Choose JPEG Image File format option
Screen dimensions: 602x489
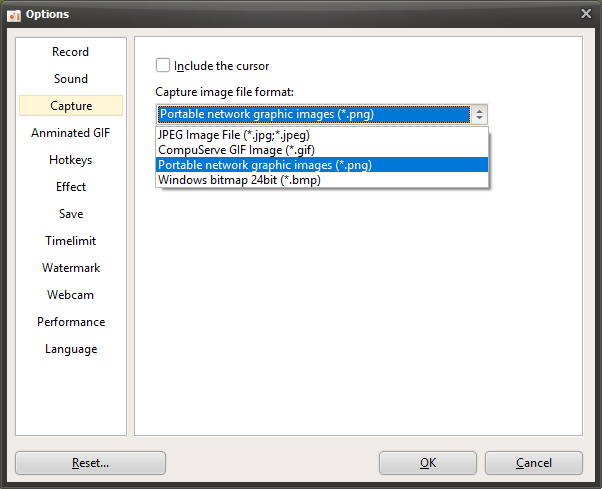pos(234,135)
